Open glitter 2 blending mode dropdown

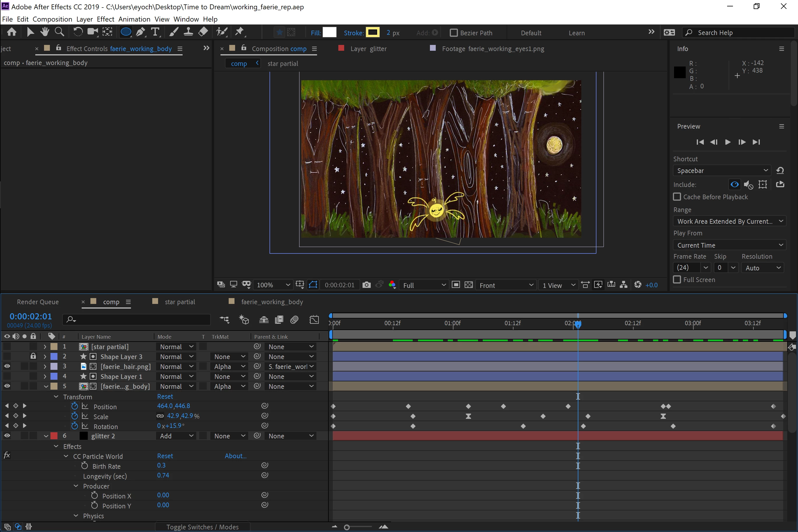[176, 436]
